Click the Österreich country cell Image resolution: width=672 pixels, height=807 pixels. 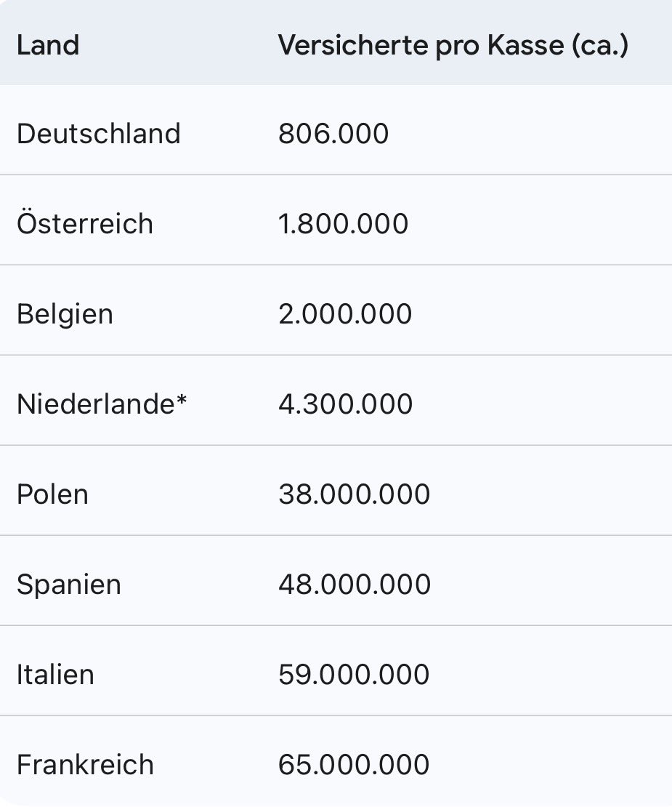[x=85, y=222]
